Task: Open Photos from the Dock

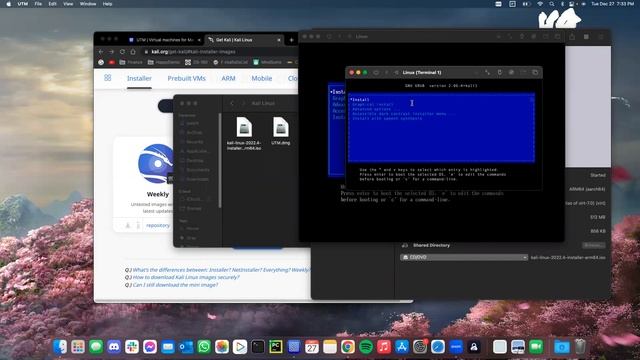Action: pos(222,347)
